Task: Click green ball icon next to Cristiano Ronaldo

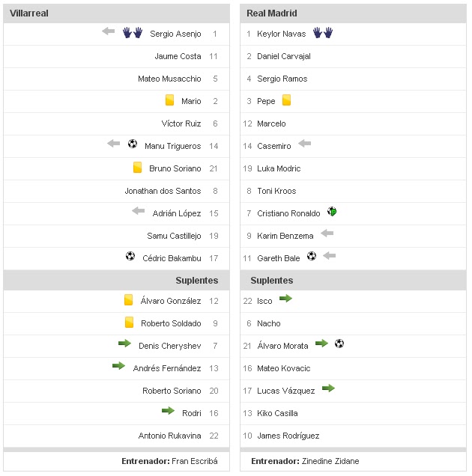Action: [332, 212]
